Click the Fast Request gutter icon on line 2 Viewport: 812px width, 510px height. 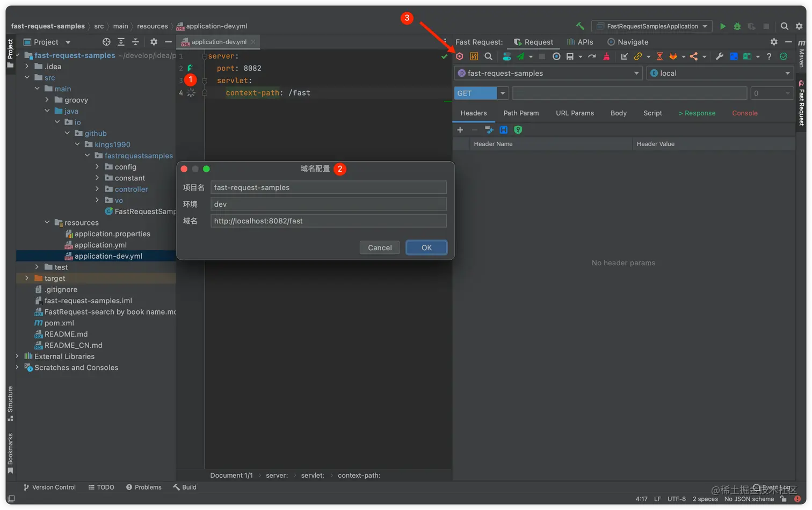pos(190,68)
